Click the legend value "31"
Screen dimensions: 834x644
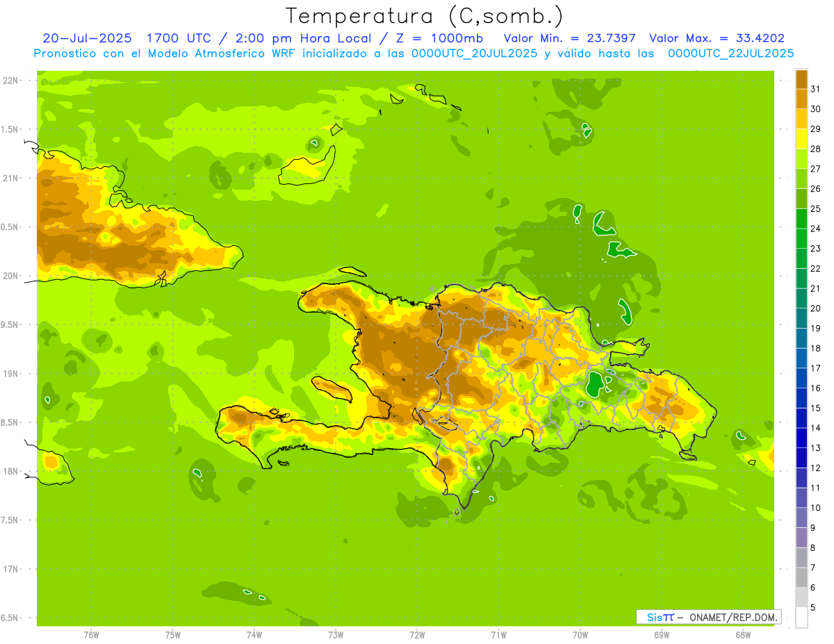(816, 88)
